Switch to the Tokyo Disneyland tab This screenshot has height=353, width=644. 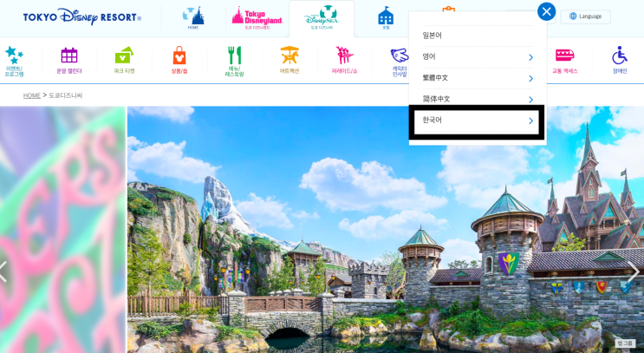click(x=257, y=18)
